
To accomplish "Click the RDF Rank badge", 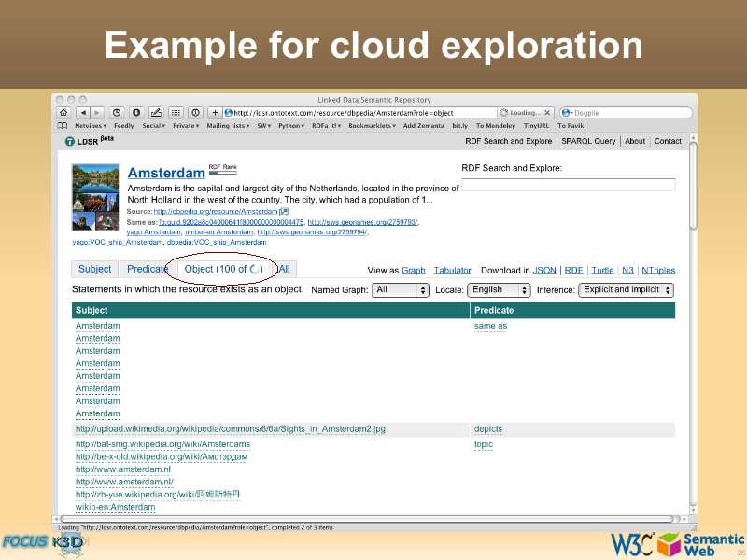I will pos(222,169).
